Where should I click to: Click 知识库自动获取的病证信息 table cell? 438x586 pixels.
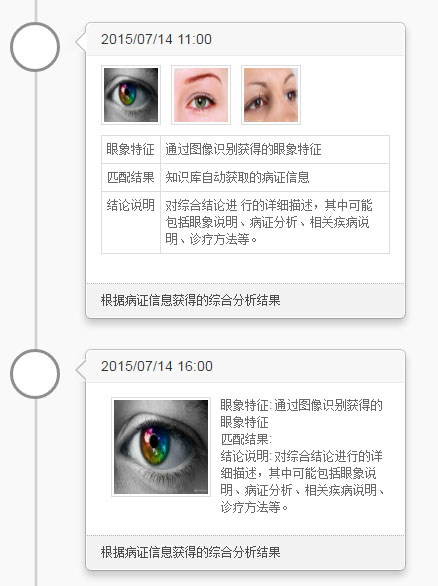(275, 178)
